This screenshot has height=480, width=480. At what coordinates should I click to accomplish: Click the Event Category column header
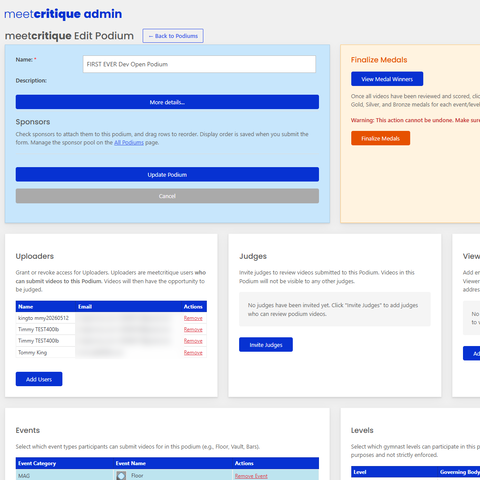[37, 463]
